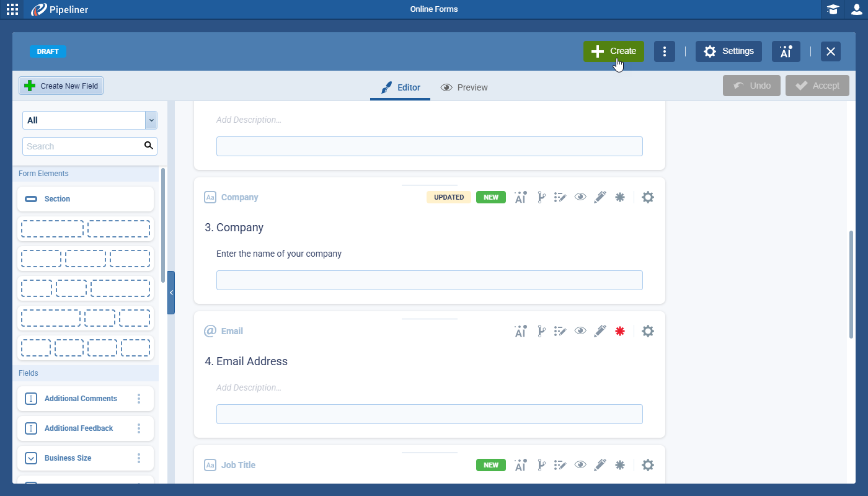Screen dimensions: 868x496
Task: Click the AI assistant button in header
Action: (x=786, y=51)
